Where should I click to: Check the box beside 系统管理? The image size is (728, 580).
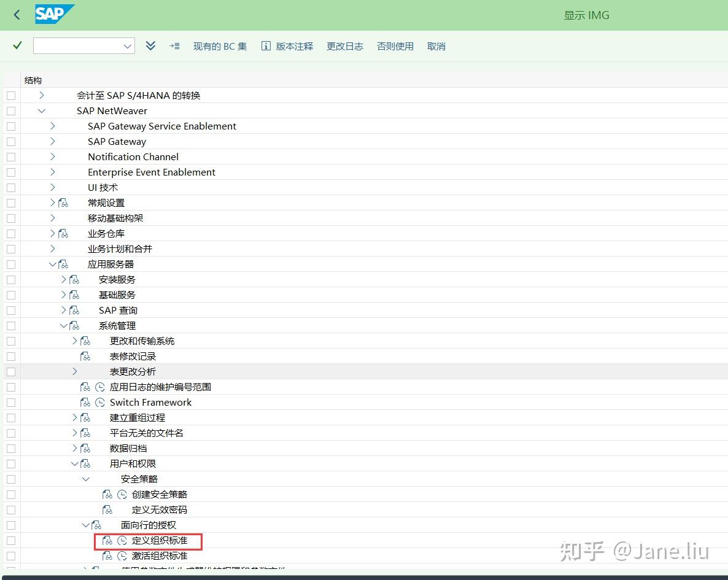click(x=10, y=325)
